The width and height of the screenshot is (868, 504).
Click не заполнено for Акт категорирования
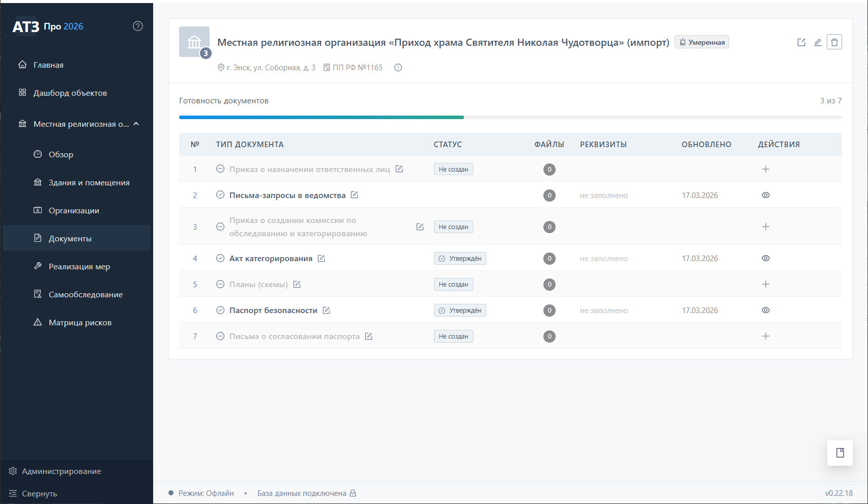point(604,259)
